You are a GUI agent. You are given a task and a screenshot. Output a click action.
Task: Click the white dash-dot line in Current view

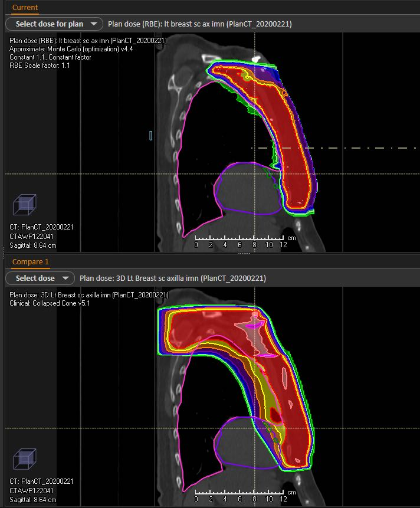point(354,148)
